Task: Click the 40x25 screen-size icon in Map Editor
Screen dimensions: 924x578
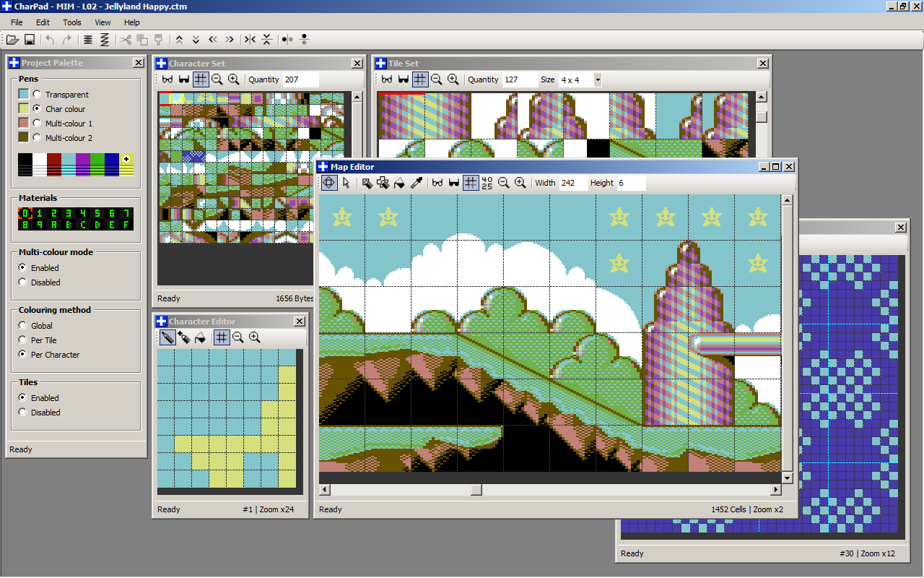Action: [487, 183]
